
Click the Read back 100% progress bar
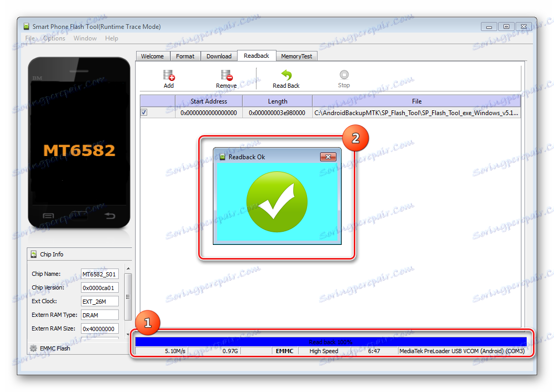(331, 342)
